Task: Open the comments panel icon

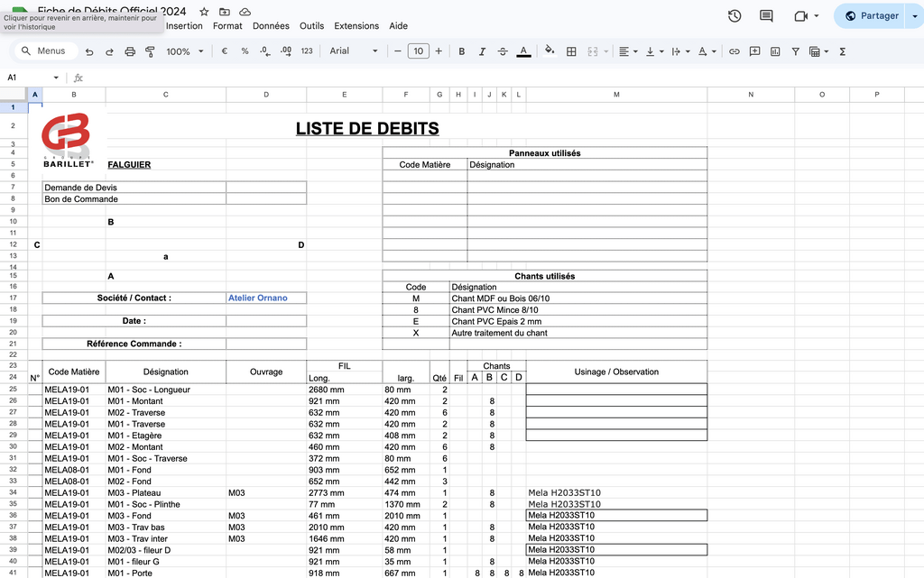Action: click(766, 16)
